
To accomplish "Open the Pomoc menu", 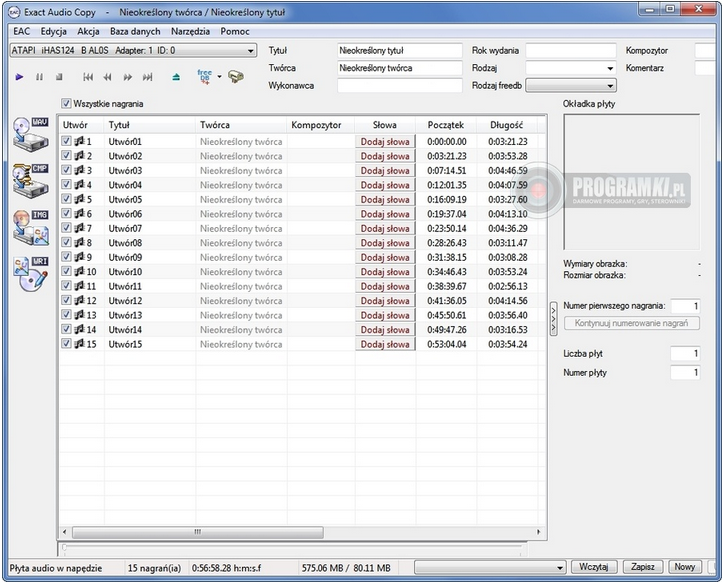I will point(235,31).
